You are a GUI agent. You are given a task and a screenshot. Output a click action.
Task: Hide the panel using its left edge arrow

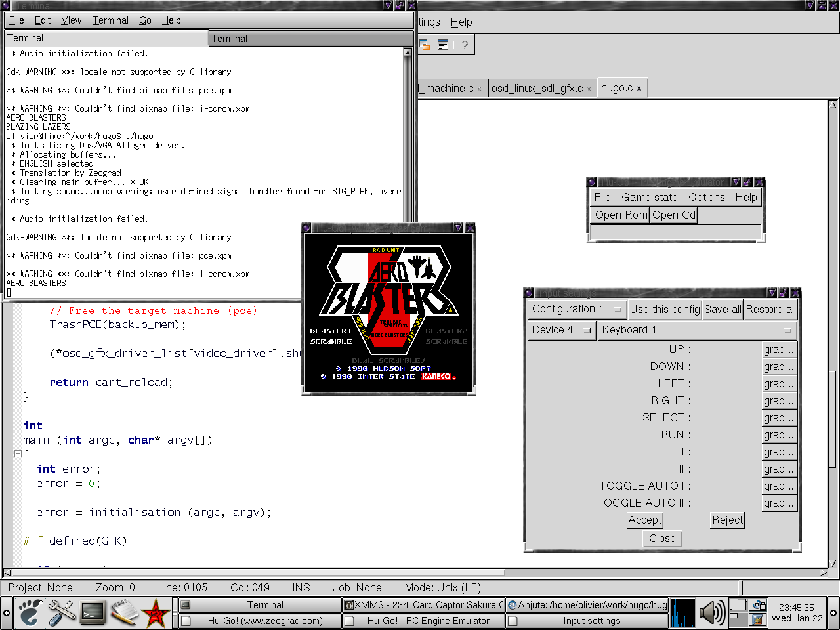click(6, 613)
